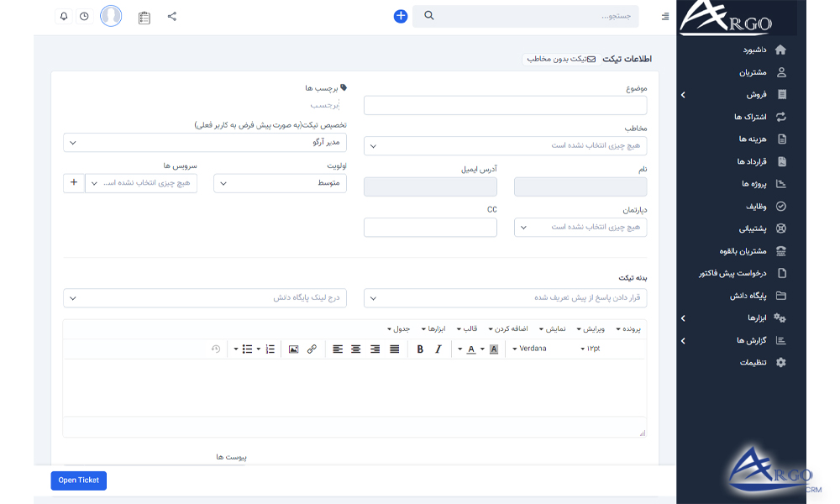Click the undo icon in the editor
840x504 pixels.
click(216, 349)
